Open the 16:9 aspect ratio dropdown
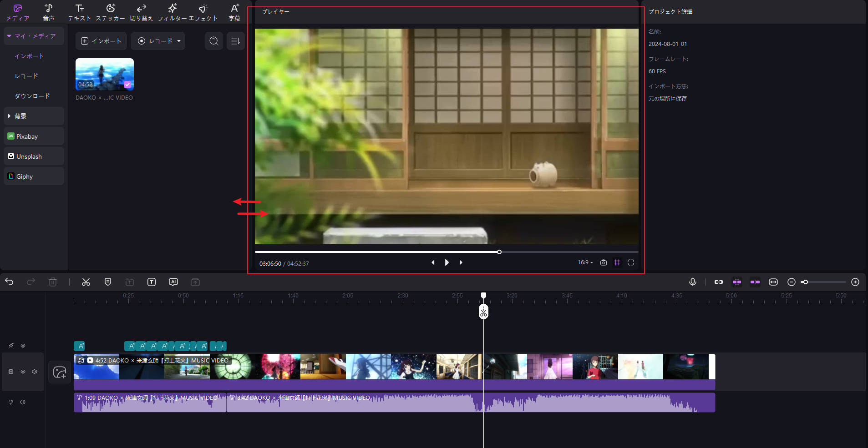 pyautogui.click(x=585, y=262)
